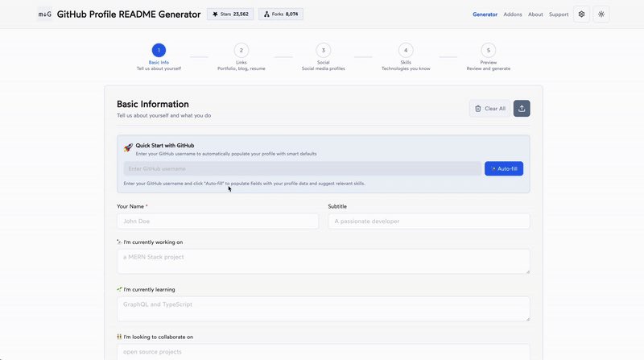Click the I'm currently working on textarea
The width and height of the screenshot is (644, 360).
pyautogui.click(x=324, y=262)
